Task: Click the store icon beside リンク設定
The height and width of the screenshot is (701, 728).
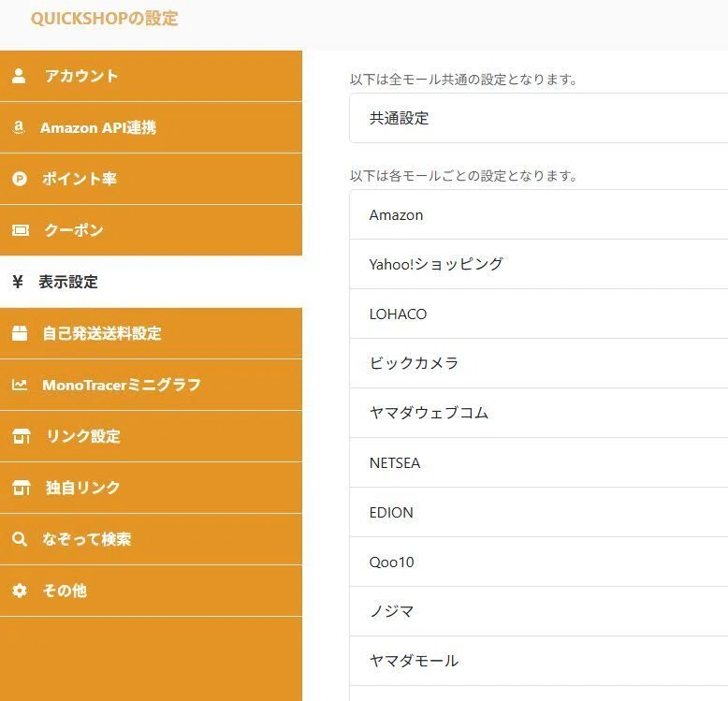Action: (21, 436)
